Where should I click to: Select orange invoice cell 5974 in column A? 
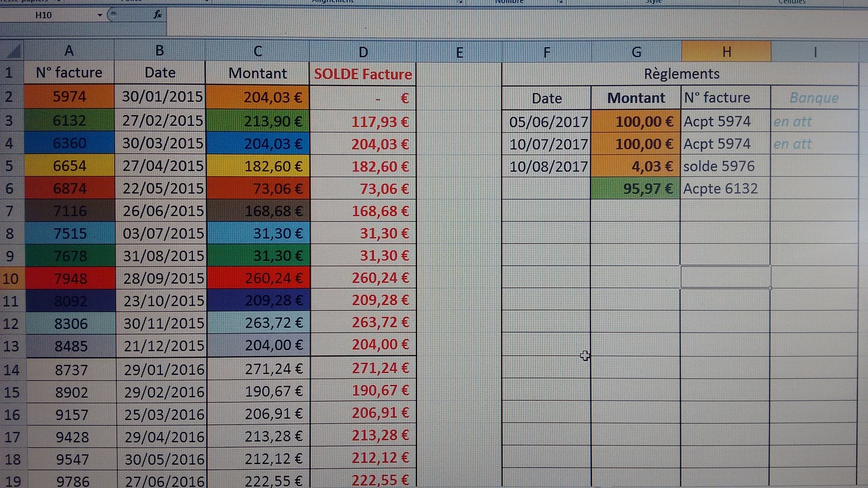point(69,96)
